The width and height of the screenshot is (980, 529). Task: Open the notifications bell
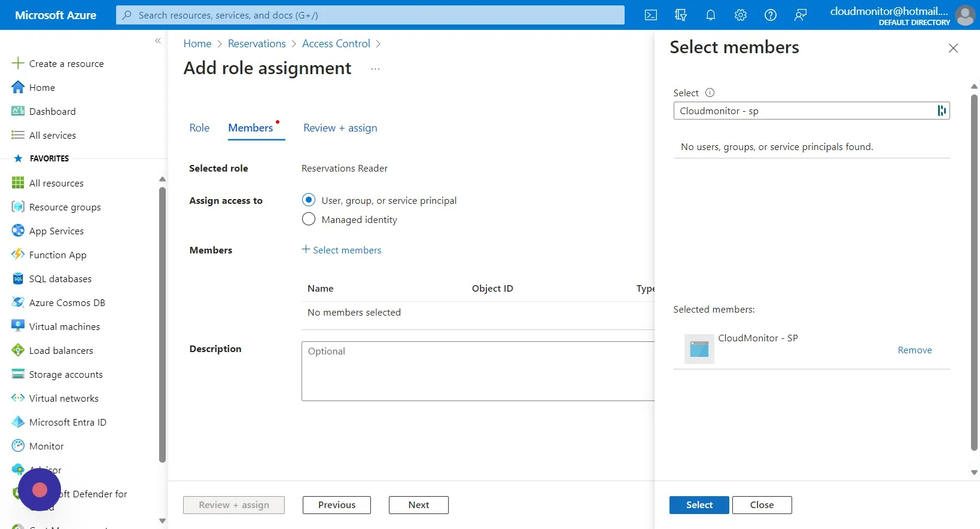711,15
